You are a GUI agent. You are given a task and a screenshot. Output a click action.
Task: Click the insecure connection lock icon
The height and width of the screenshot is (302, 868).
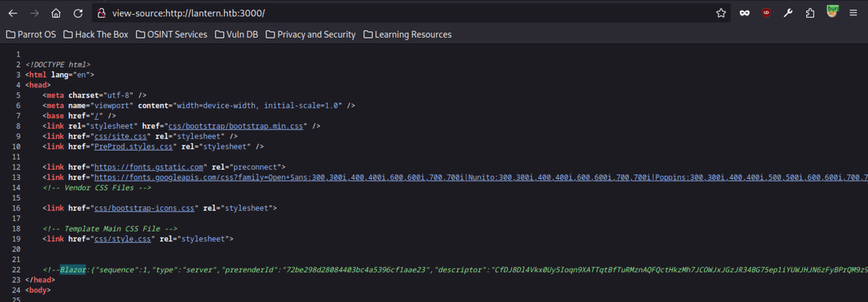tap(102, 13)
